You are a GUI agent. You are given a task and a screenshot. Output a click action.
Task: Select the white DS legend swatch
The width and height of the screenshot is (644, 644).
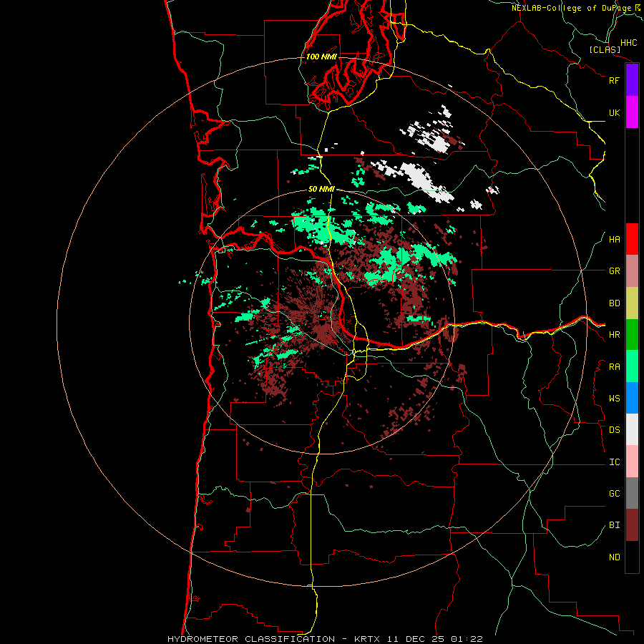(x=632, y=429)
